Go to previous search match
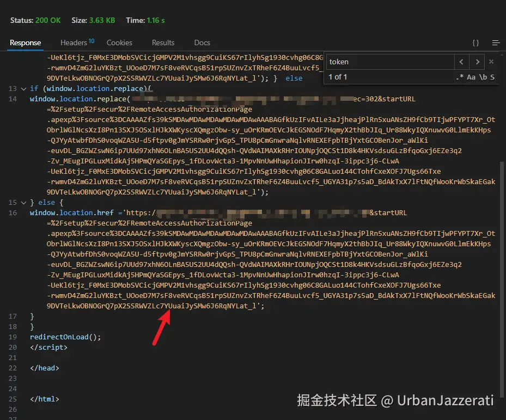Viewport: 506px width, 420px height. [461, 62]
